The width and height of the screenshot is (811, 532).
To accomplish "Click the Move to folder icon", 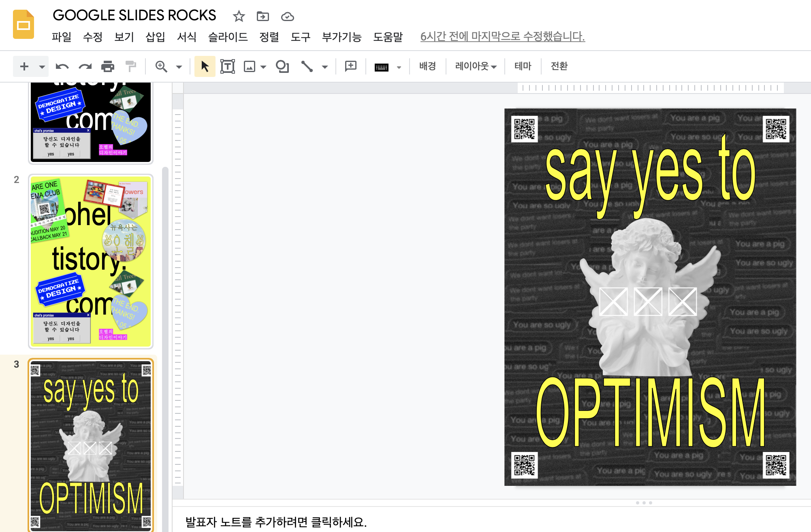I will 263,17.
